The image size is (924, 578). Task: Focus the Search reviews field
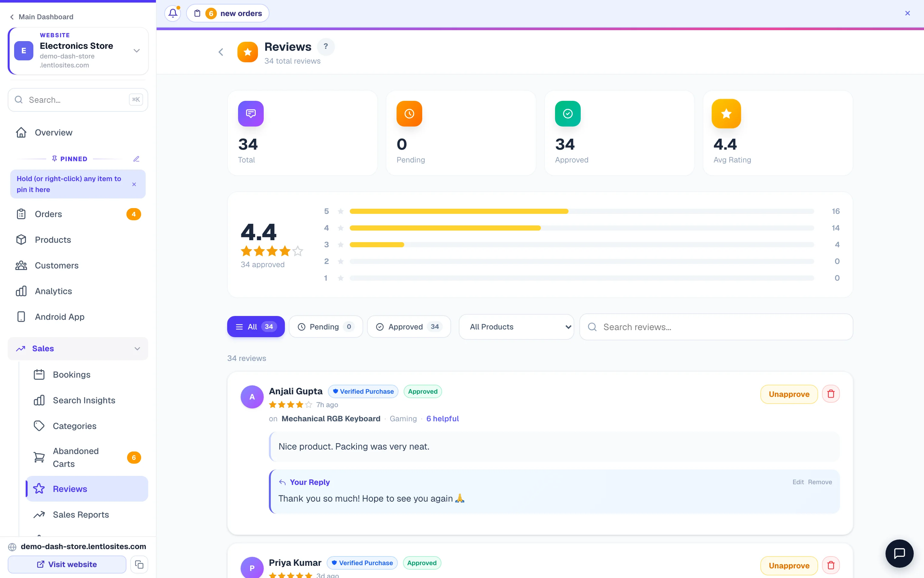click(x=716, y=327)
